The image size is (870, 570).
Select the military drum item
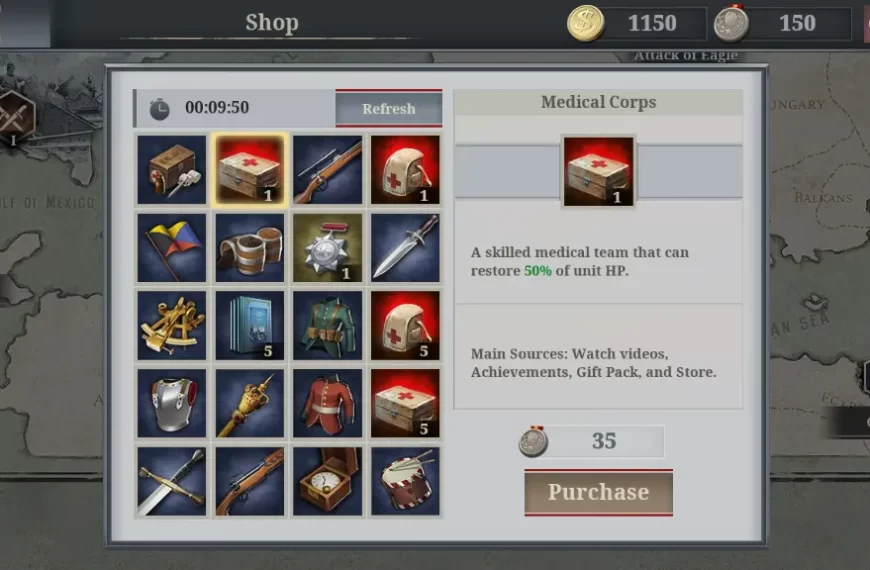coord(406,481)
